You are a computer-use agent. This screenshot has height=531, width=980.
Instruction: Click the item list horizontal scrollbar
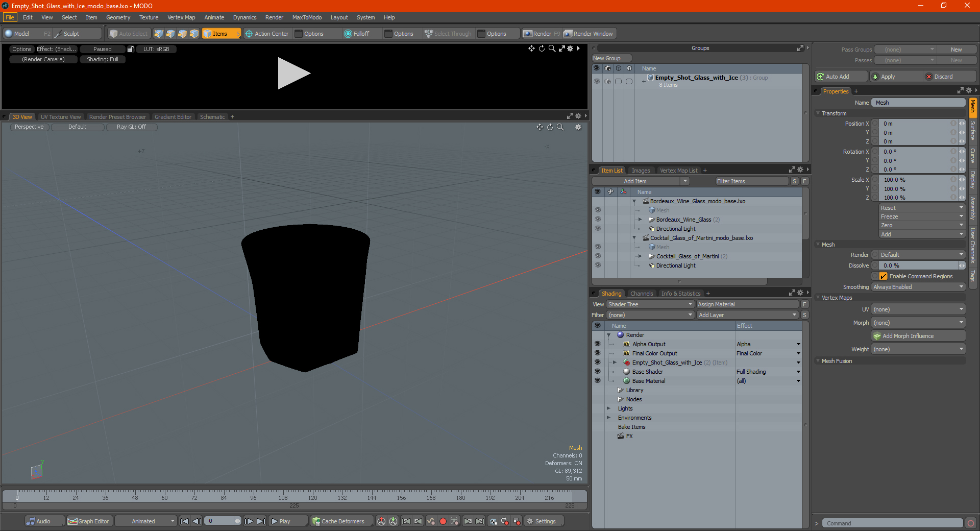tap(679, 282)
